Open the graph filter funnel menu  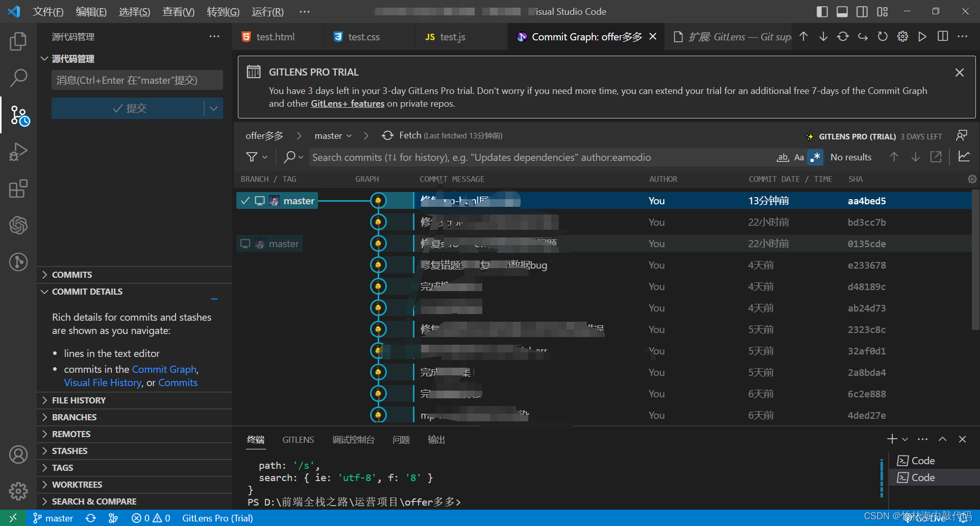pos(256,157)
